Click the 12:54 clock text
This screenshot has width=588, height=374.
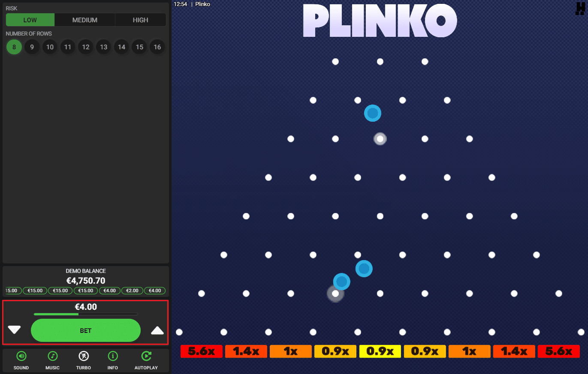click(x=180, y=4)
